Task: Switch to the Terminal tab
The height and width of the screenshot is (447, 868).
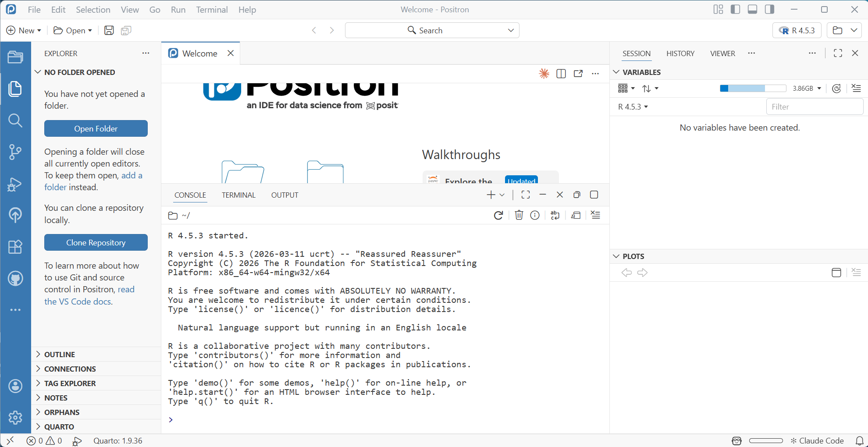Action: click(238, 195)
